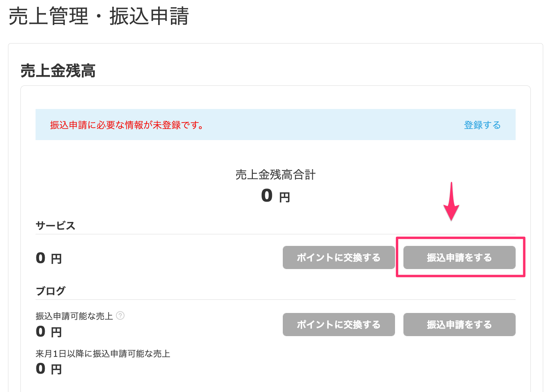Click 振込申請をする in the ブログ section

click(x=459, y=325)
